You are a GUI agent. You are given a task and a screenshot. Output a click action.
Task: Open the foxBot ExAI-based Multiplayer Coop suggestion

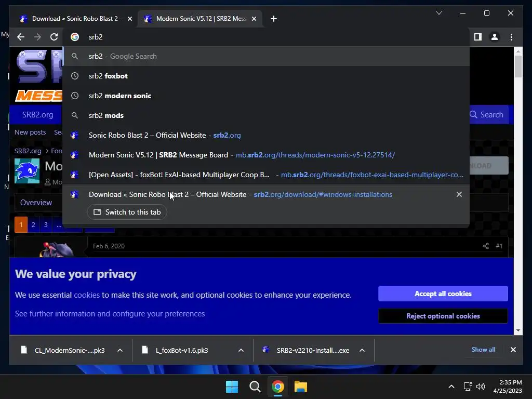[x=266, y=175]
